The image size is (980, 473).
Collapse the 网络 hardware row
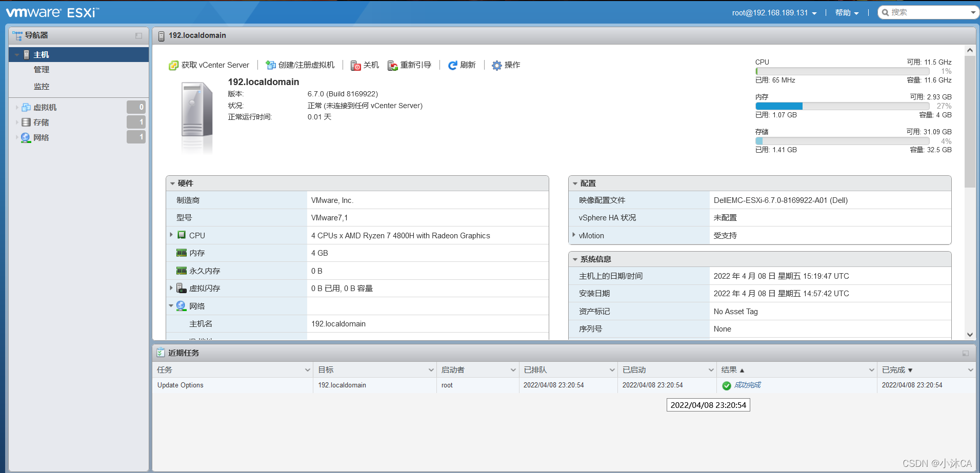coord(171,306)
